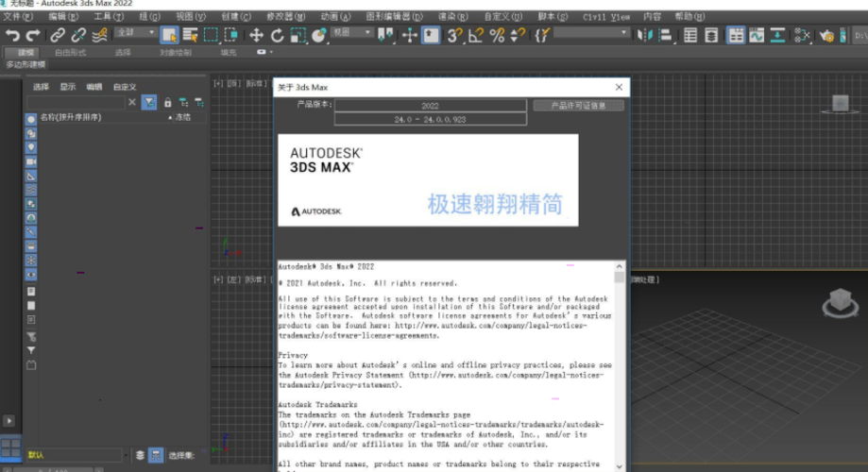Open 帮助 menu

click(x=689, y=17)
